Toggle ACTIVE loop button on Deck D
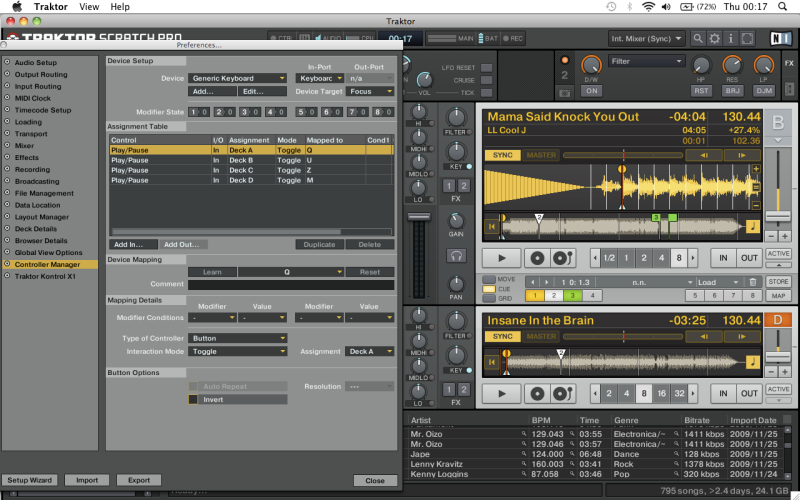Viewport: 800px width, 500px height. (x=778, y=389)
